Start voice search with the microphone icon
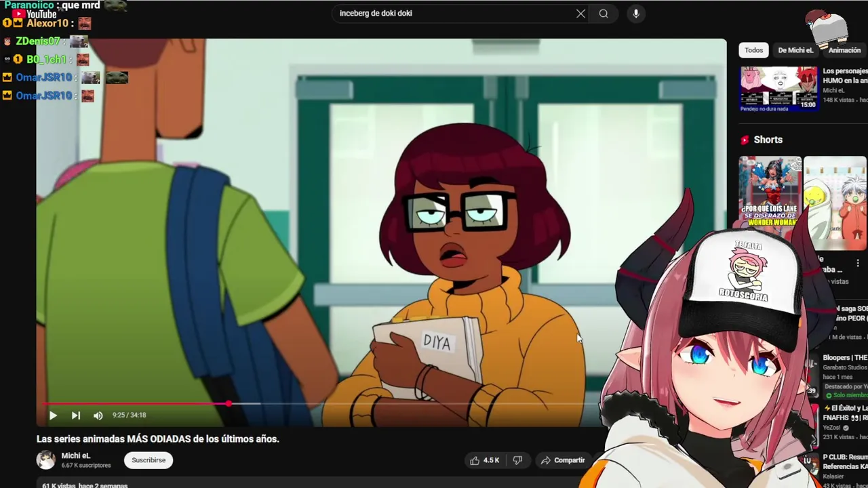 (635, 14)
